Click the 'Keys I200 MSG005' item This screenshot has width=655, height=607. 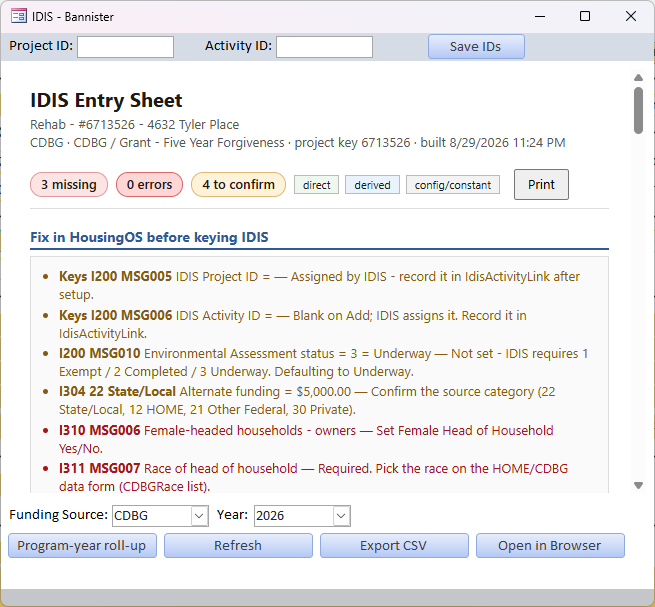pyautogui.click(x=319, y=285)
